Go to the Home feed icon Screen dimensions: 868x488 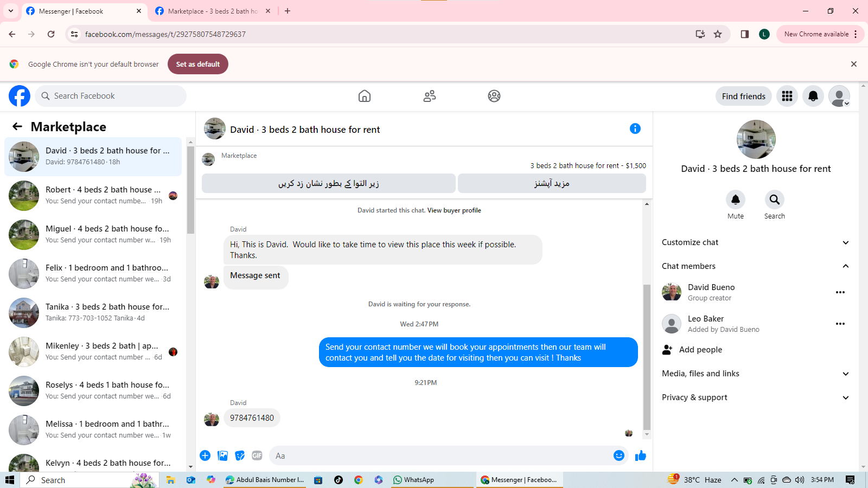click(365, 96)
